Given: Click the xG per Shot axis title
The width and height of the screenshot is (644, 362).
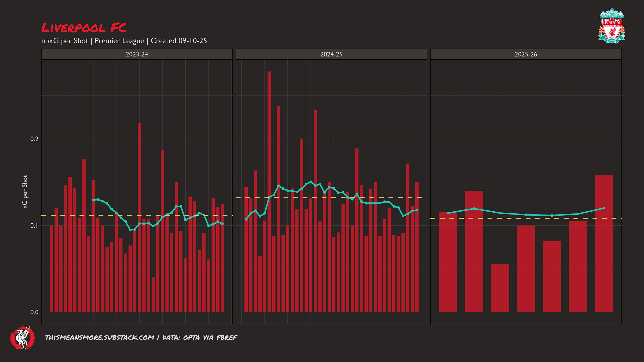Looking at the screenshot, I should [x=25, y=192].
